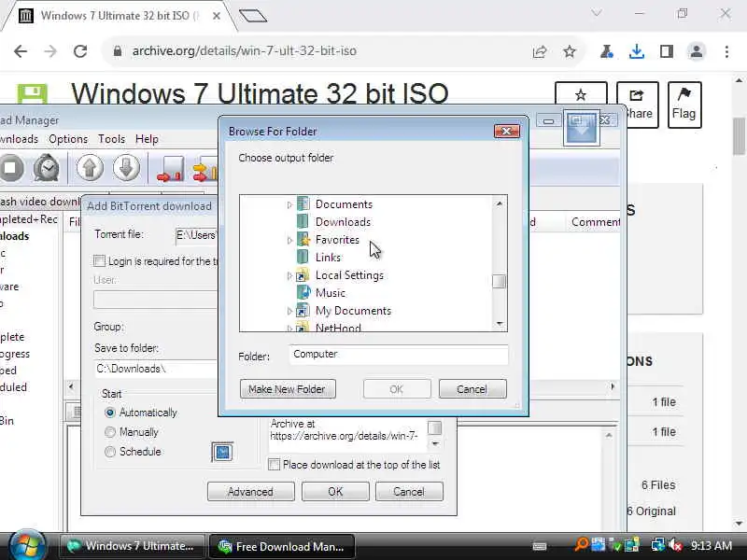Select the Links folder in tree
747x560 pixels.
329,258
